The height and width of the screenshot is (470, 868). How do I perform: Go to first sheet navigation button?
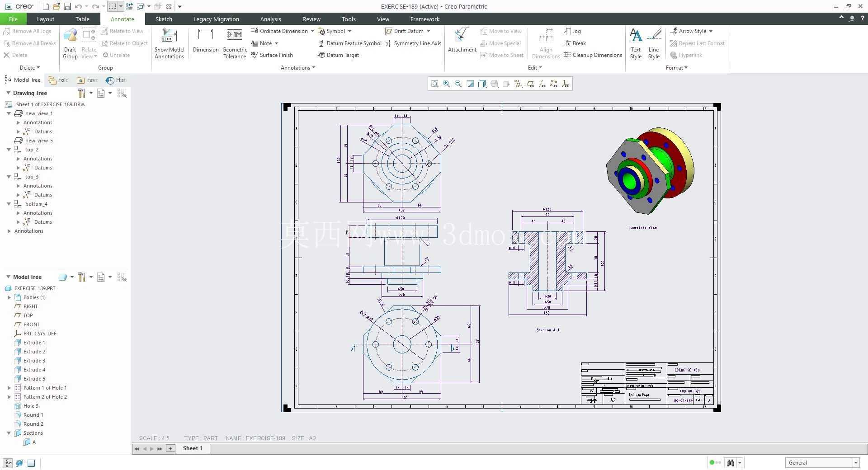137,449
